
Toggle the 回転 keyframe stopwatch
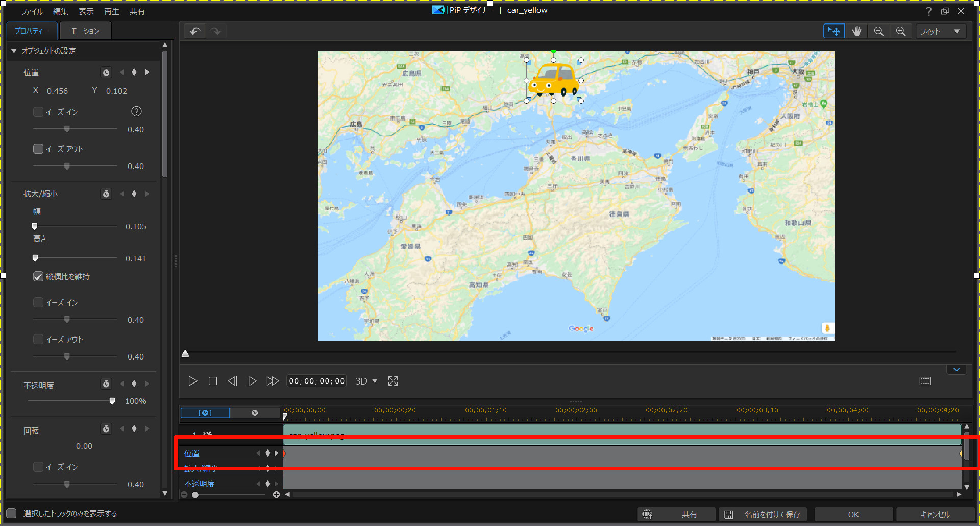[106, 429]
